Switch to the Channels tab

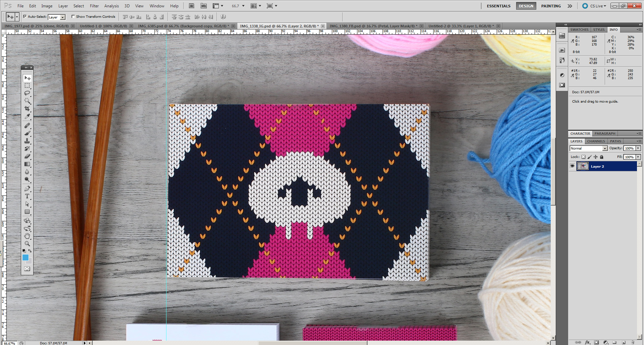tap(596, 141)
